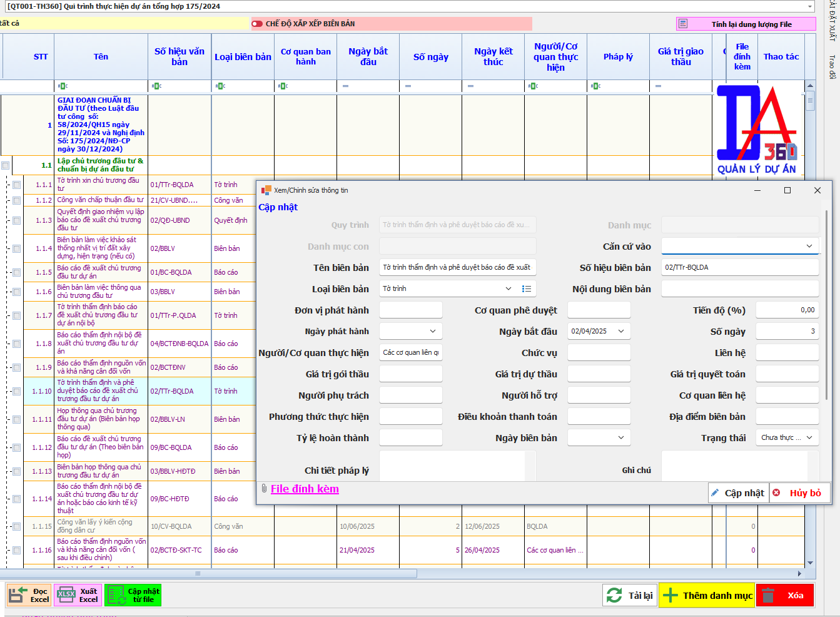This screenshot has width=840, height=617.
Task: Open the list icon beside Loại biên bản
Action: [527, 288]
